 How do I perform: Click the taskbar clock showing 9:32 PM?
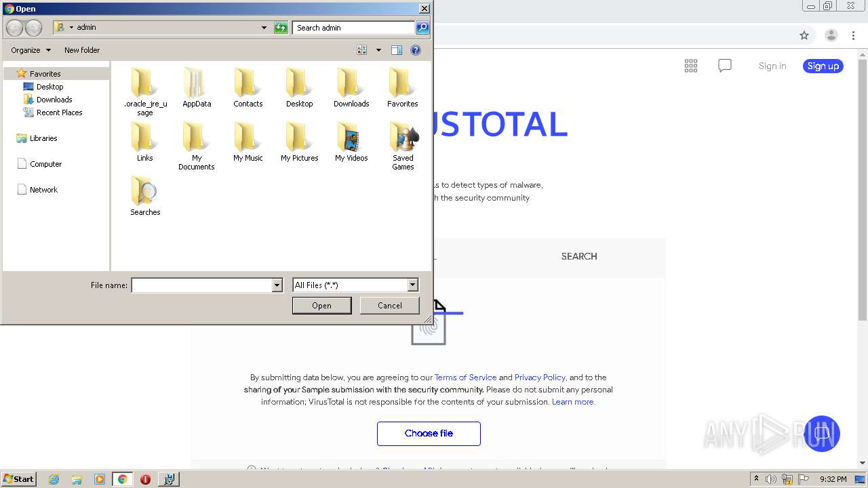pos(833,479)
